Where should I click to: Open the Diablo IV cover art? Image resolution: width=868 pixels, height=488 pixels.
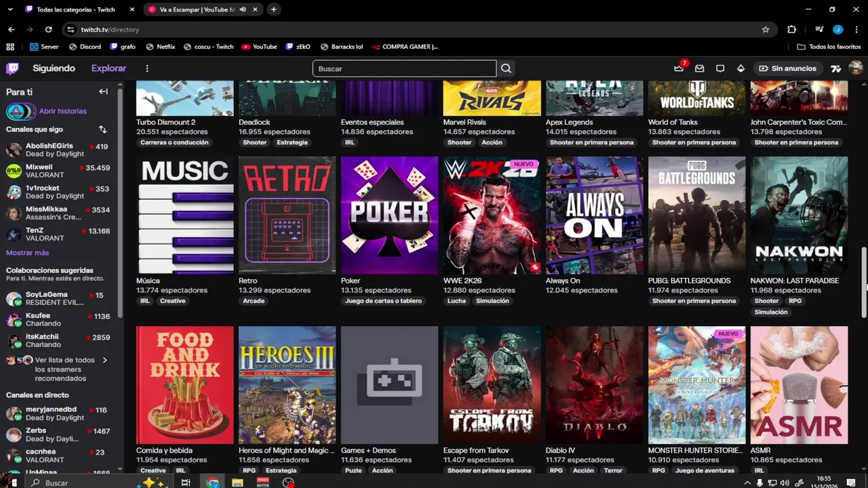click(x=594, y=385)
